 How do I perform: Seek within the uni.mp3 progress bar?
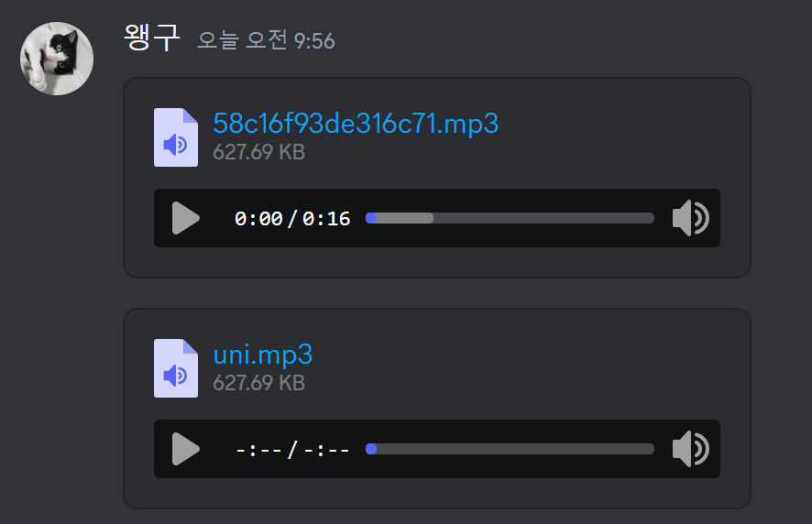pyautogui.click(x=510, y=449)
